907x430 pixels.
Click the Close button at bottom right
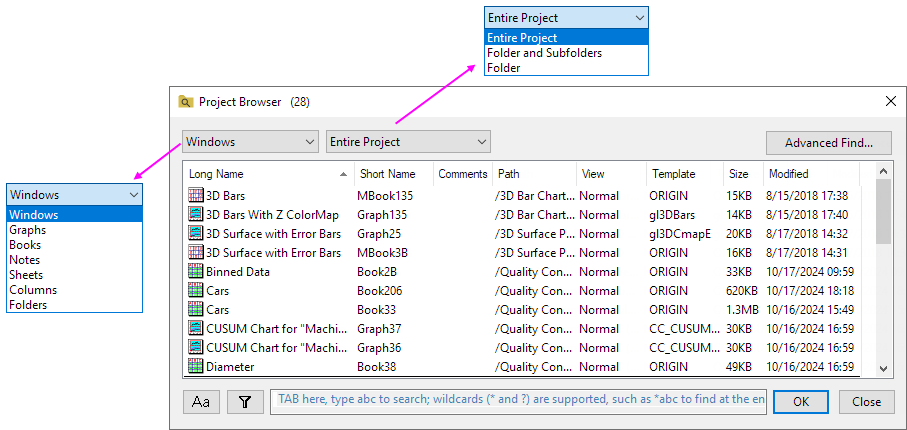(866, 402)
